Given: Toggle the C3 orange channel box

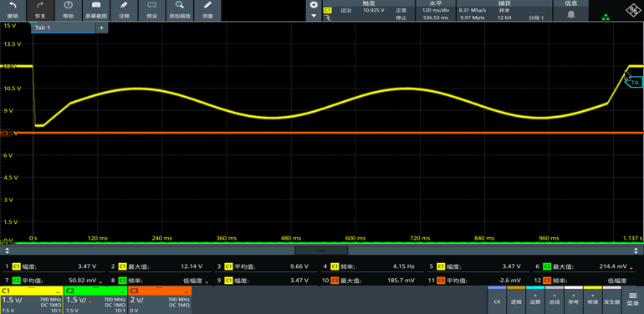Looking at the screenshot, I should coord(160,300).
